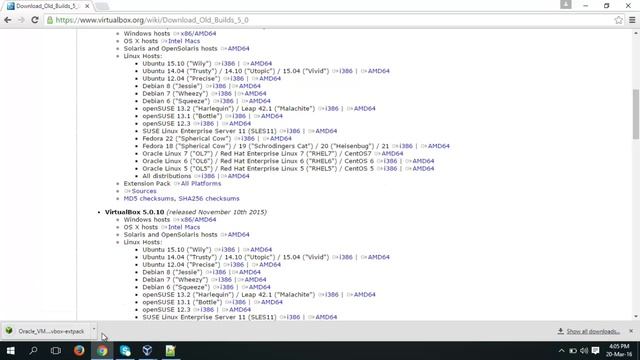Viewport: 640px width, 360px height.
Task: Select the VirtualBox 5.0.10 heading text
Action: coord(134,212)
